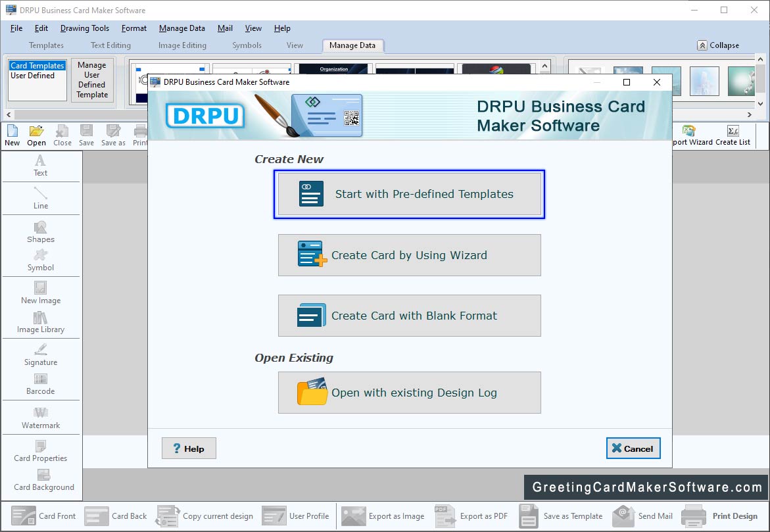Insert a Barcode
Screen dimensions: 770x532
[40, 385]
